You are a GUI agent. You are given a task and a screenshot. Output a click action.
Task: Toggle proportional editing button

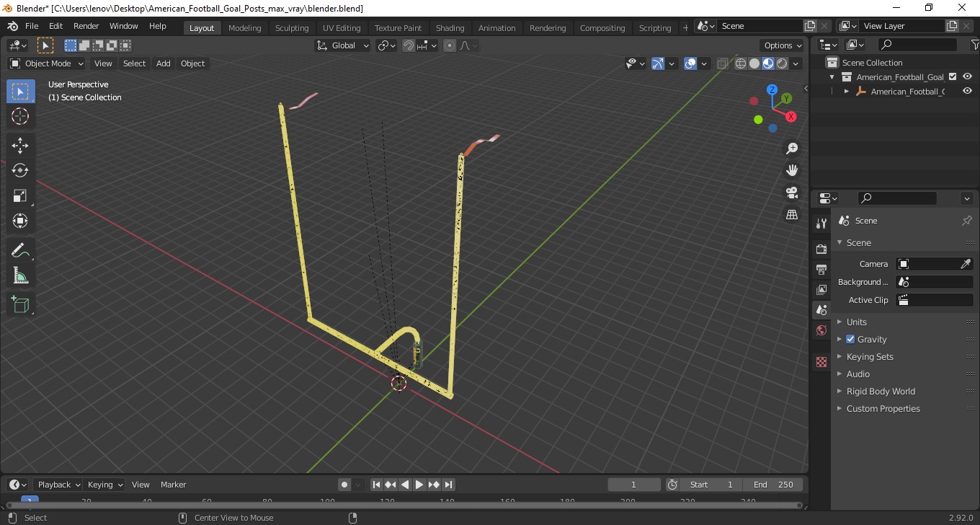tap(450, 45)
